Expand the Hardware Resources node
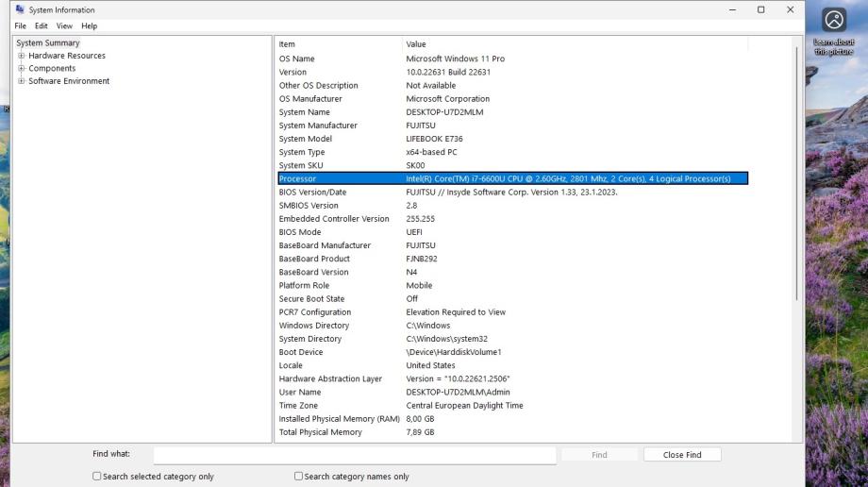The width and height of the screenshot is (868, 487). pos(21,56)
